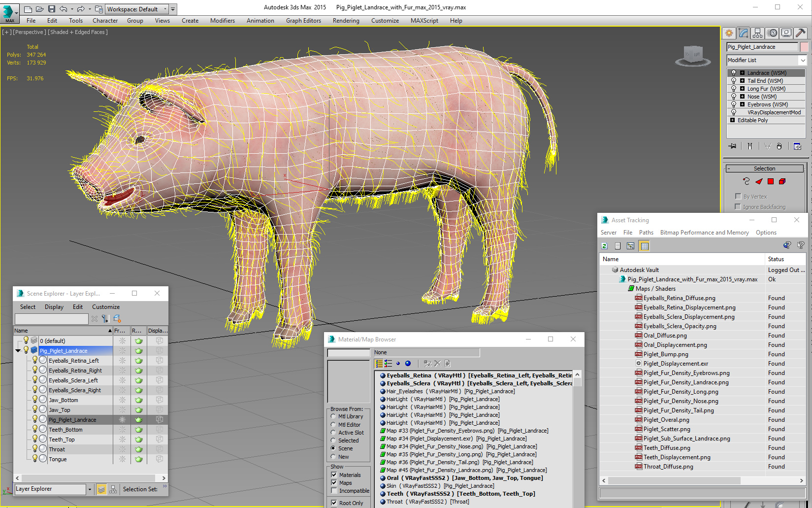This screenshot has width=812, height=508.
Task: Open Paths menu in Asset Tracking
Action: point(646,233)
